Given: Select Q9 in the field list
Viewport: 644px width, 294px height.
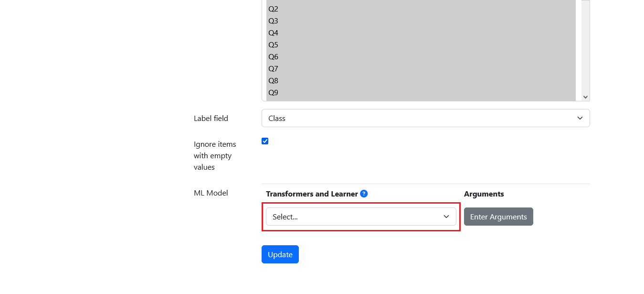Looking at the screenshot, I should 421,93.
